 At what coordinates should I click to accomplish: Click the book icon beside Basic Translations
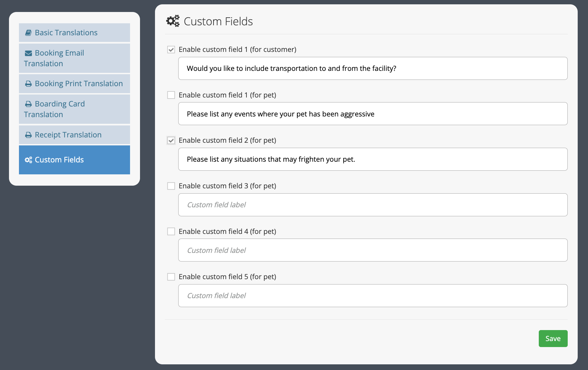(29, 33)
